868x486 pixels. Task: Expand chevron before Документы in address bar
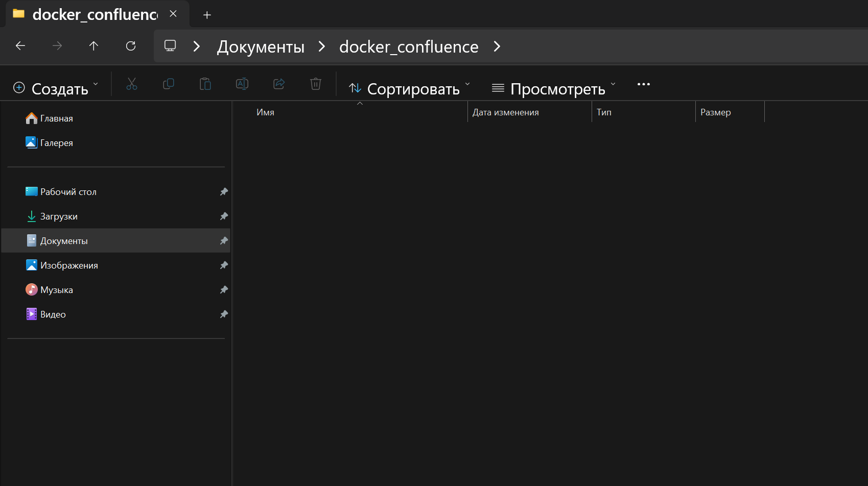click(x=197, y=46)
